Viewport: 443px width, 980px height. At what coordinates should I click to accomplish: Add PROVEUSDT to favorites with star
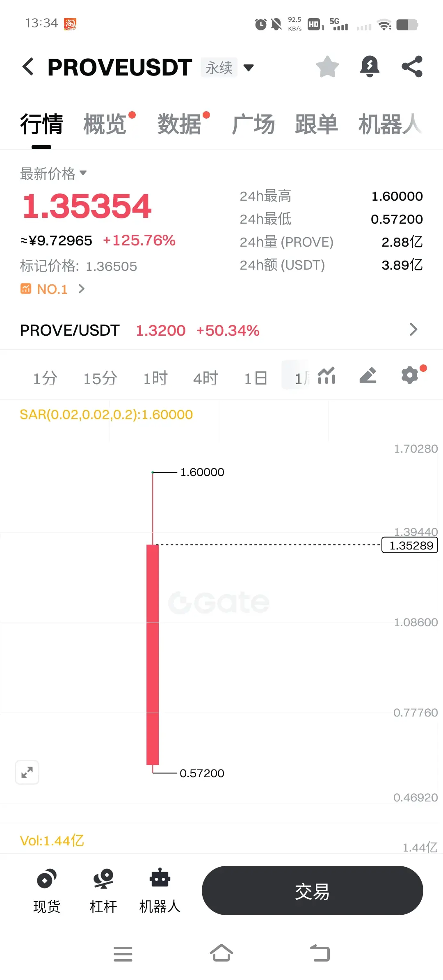pos(327,66)
